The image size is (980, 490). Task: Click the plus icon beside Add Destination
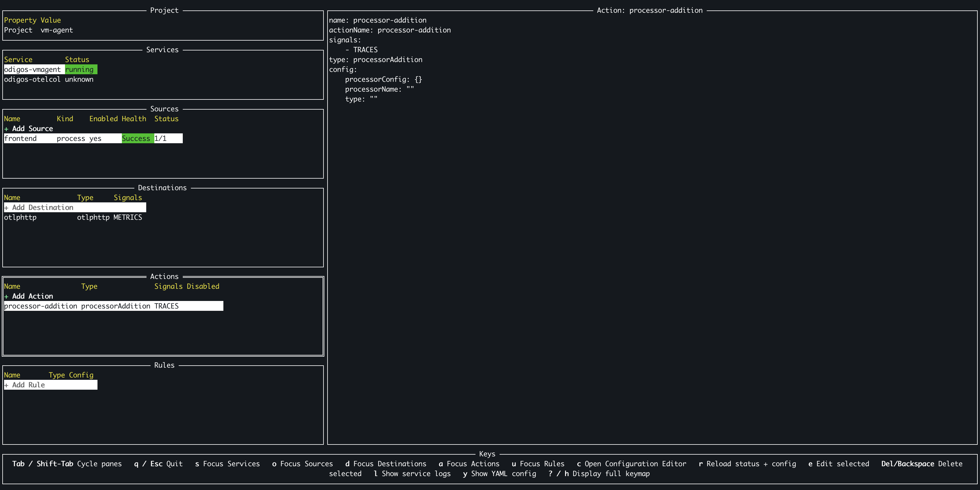(x=6, y=208)
